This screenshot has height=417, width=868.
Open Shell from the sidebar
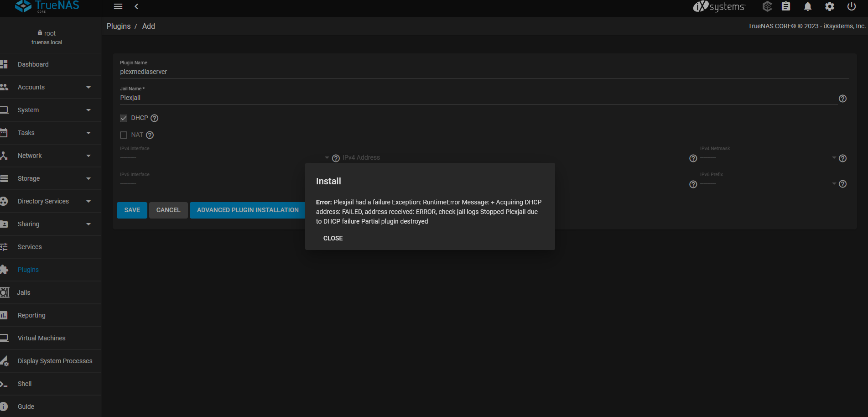(x=25, y=384)
